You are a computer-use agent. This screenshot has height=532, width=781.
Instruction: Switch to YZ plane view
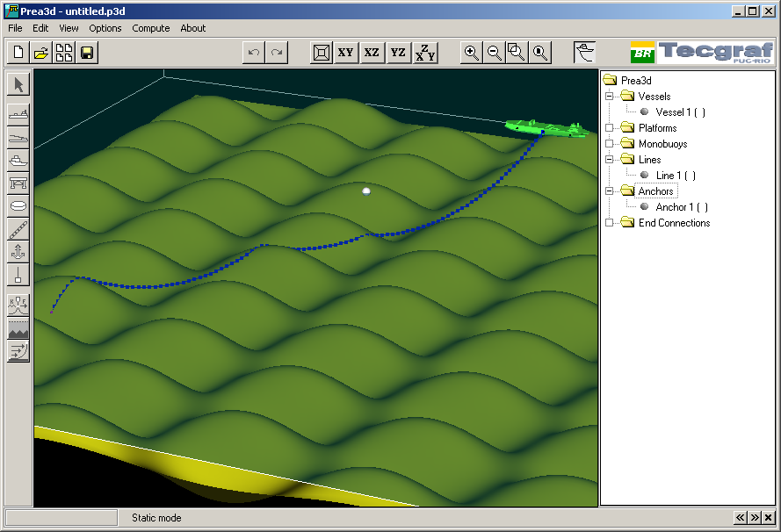point(399,53)
